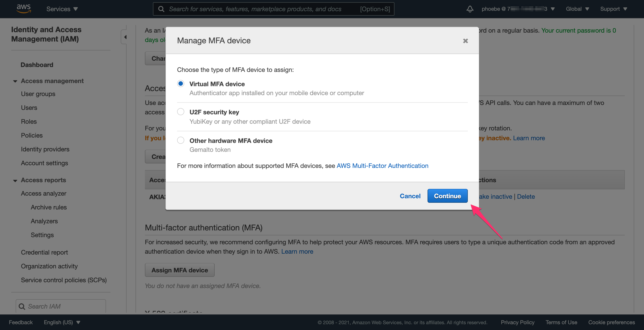Click Continue in MFA dialog
Image resolution: width=644 pixels, height=330 pixels.
[447, 196]
